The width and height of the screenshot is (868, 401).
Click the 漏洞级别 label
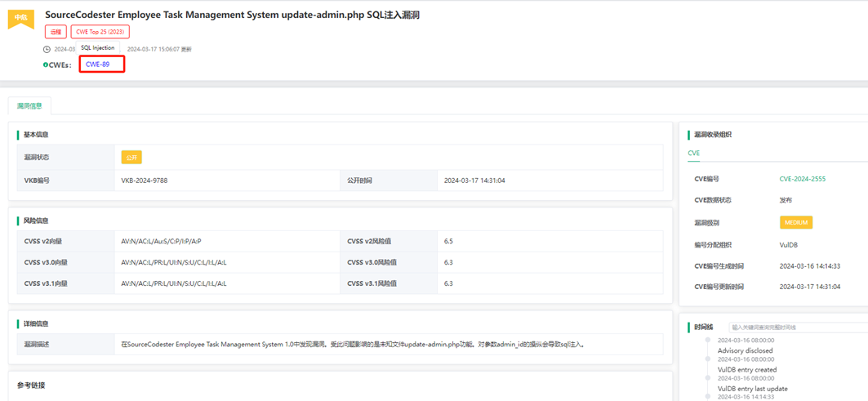[706, 223]
